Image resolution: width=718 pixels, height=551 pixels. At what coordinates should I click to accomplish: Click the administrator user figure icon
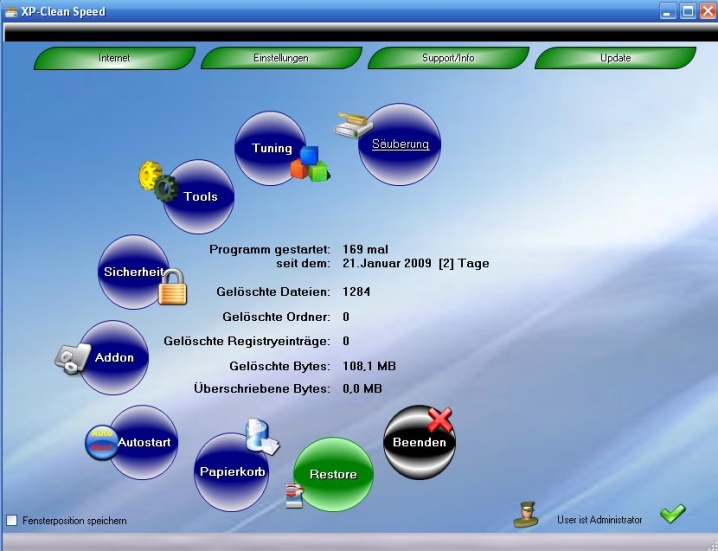(x=526, y=515)
